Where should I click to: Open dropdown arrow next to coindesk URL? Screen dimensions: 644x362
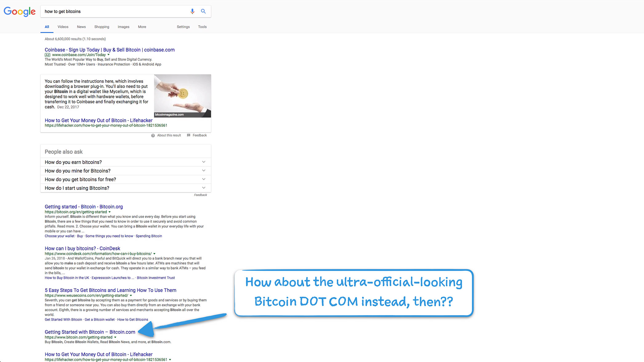coord(154,254)
